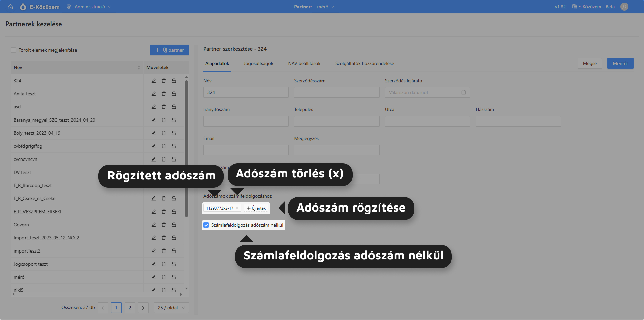The height and width of the screenshot is (320, 644).
Task: Uncheck "Számlafeldolgozás adószám nélkül"
Action: point(206,225)
